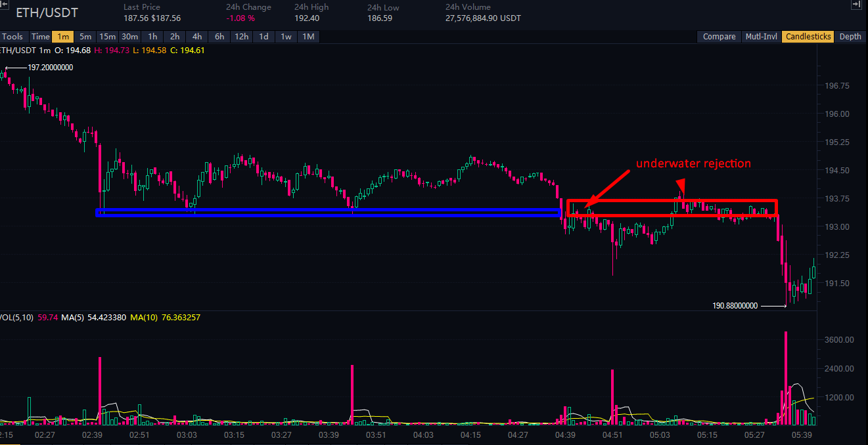Screen dimensions: 868x445
Task: Choose the 1h candle interval
Action: [152, 37]
